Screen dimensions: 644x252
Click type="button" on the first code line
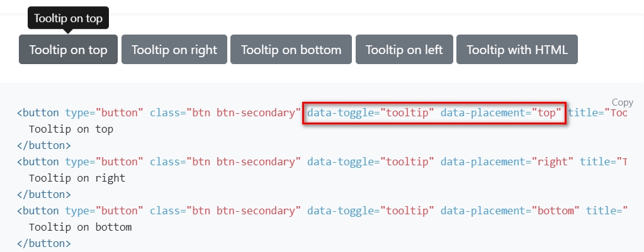coord(104,113)
